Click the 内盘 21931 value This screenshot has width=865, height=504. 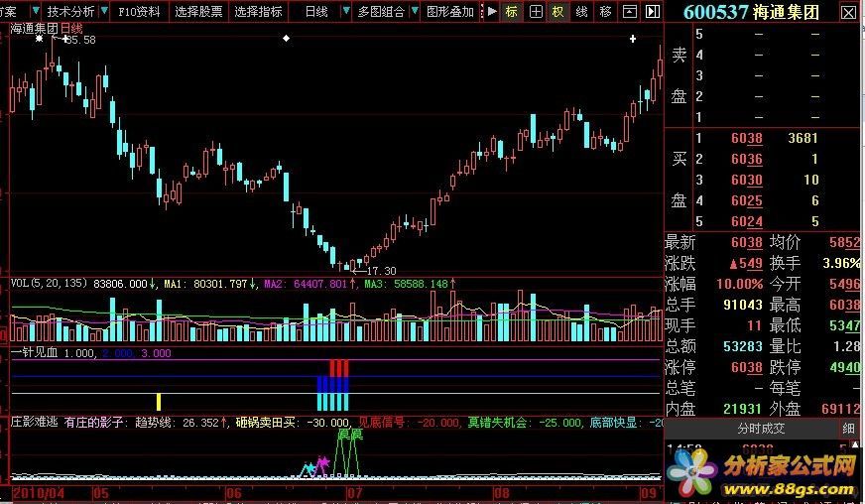(743, 409)
